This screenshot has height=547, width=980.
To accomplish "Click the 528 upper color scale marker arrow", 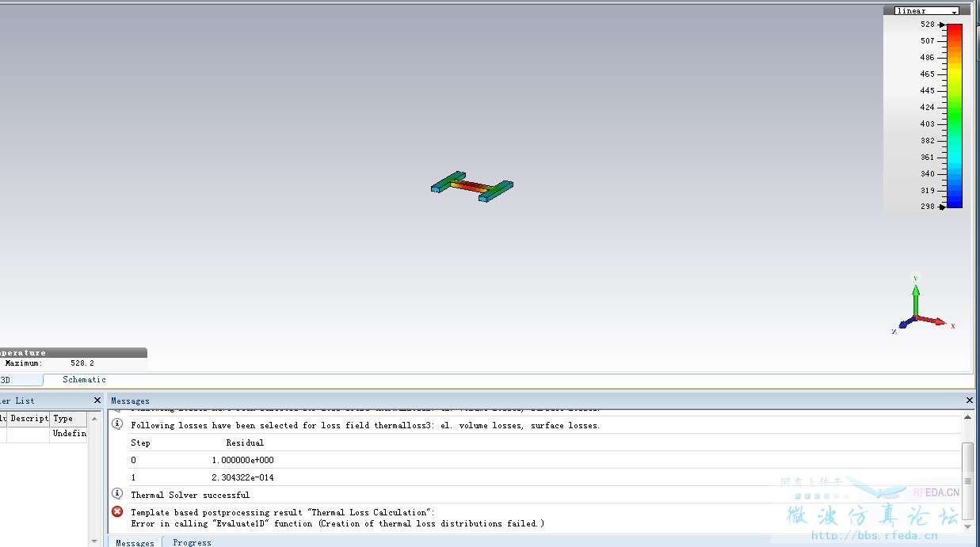I will pyautogui.click(x=942, y=25).
